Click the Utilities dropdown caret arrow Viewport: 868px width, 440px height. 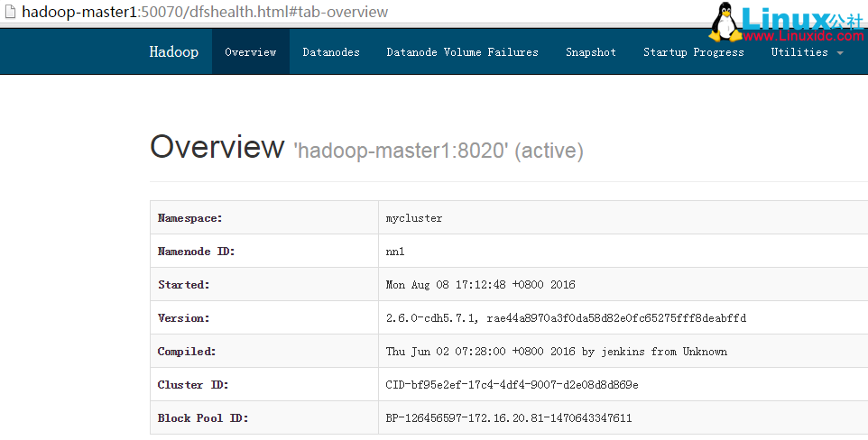point(840,53)
